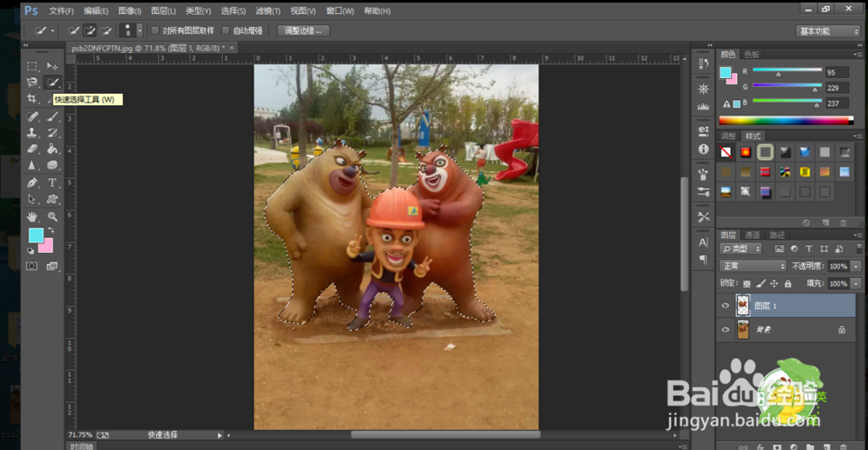Click the foreground color swatch in toolbox
Screen dimensions: 868x450
click(36, 236)
